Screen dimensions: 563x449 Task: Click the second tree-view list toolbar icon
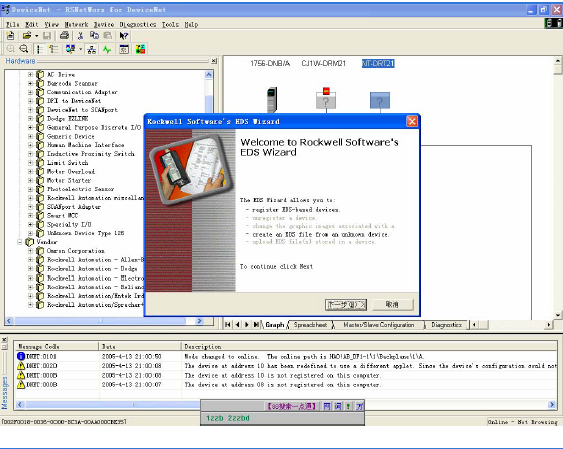[x=53, y=49]
